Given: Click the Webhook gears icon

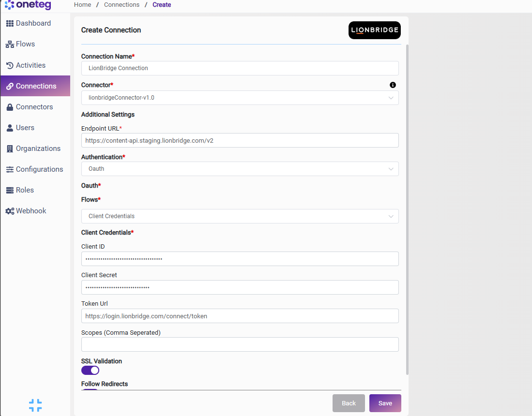Looking at the screenshot, I should point(10,211).
